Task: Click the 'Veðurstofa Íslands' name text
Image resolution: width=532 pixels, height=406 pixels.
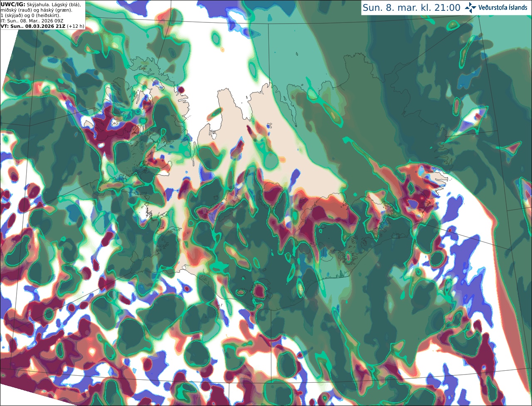Action: click(502, 7)
